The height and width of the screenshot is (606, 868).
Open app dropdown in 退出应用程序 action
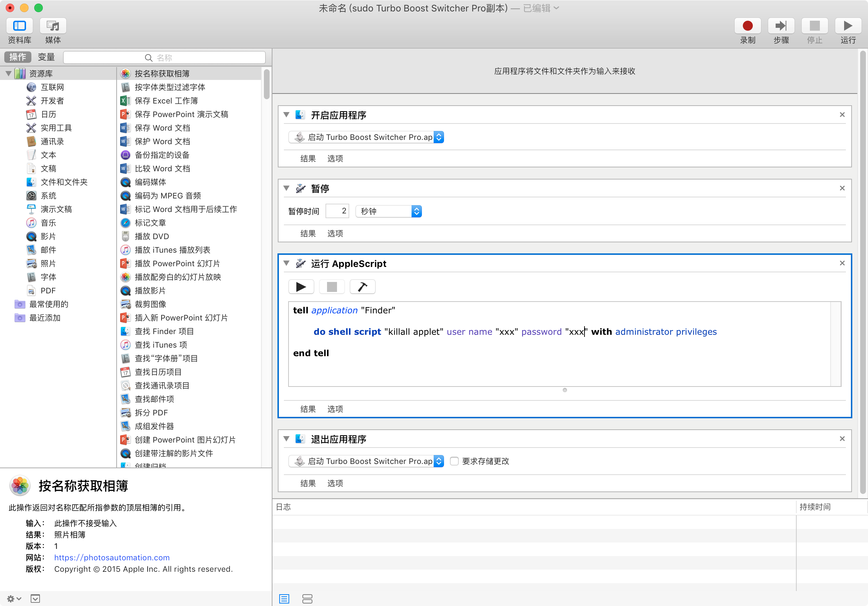(366, 461)
